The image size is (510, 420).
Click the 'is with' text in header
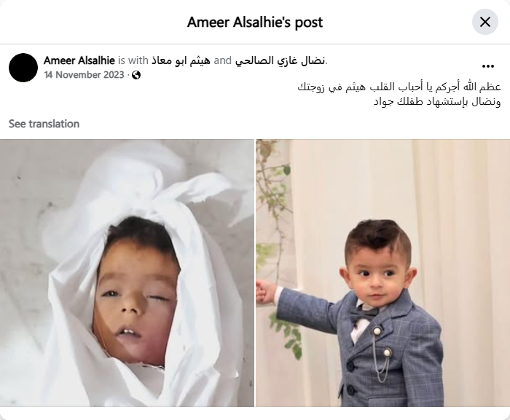[133, 60]
